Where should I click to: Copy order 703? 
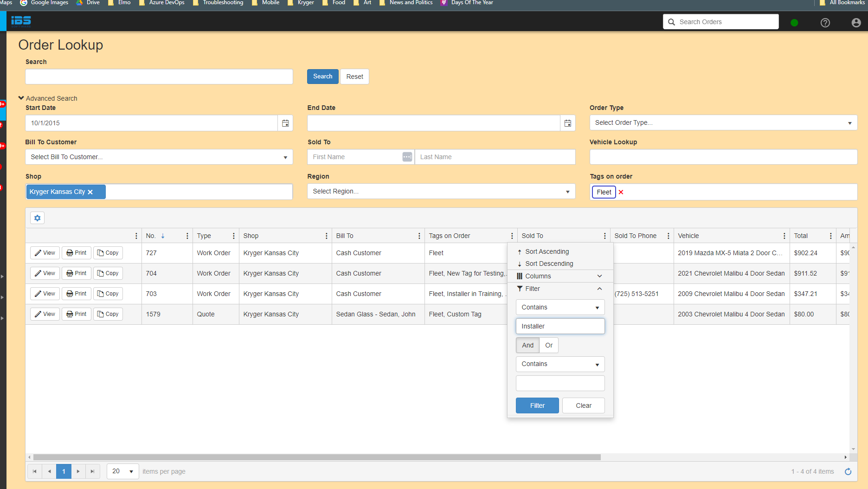click(x=108, y=294)
